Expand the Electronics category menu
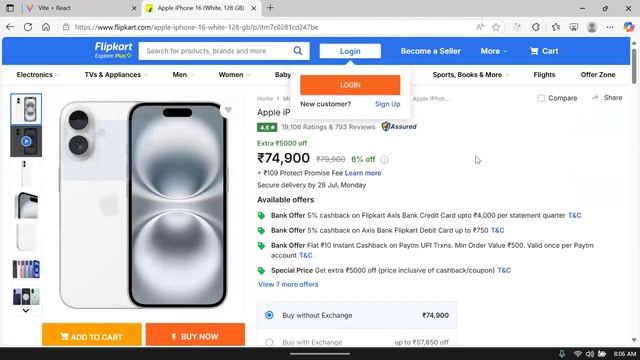 click(38, 75)
